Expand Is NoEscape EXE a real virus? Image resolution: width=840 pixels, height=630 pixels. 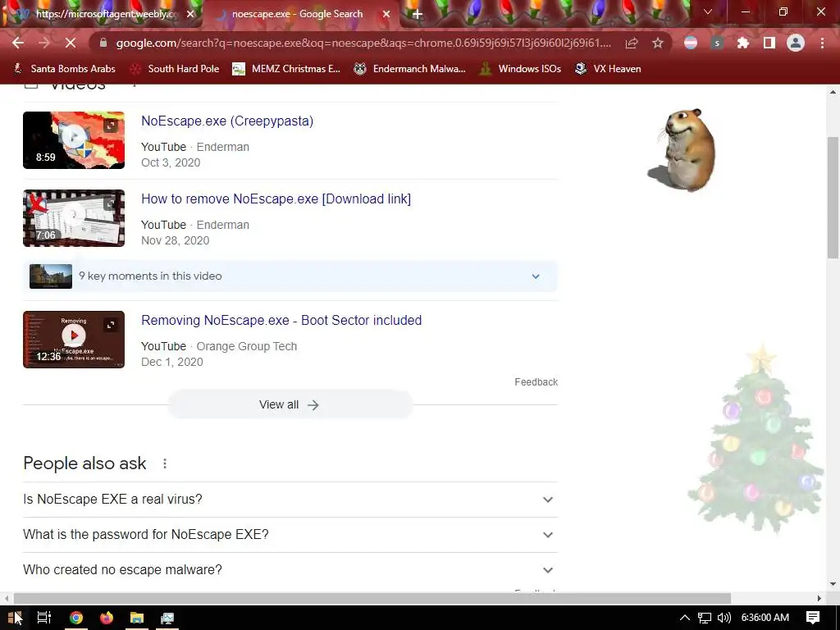290,500
